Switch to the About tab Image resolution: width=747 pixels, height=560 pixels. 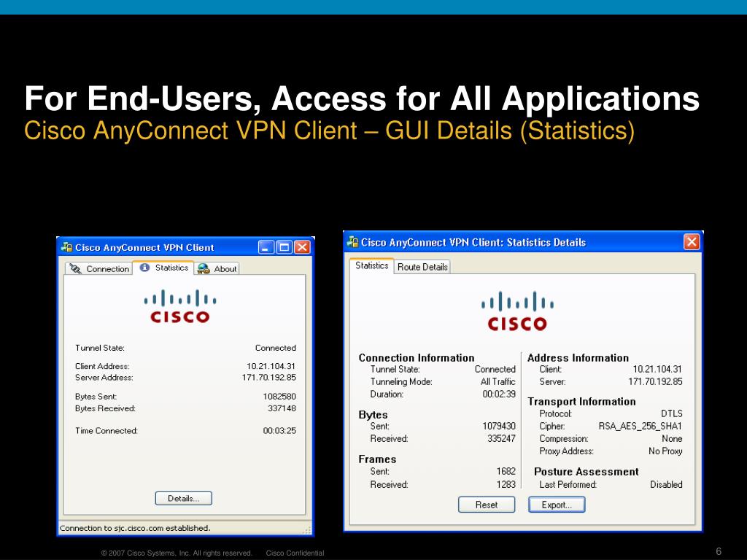(217, 268)
